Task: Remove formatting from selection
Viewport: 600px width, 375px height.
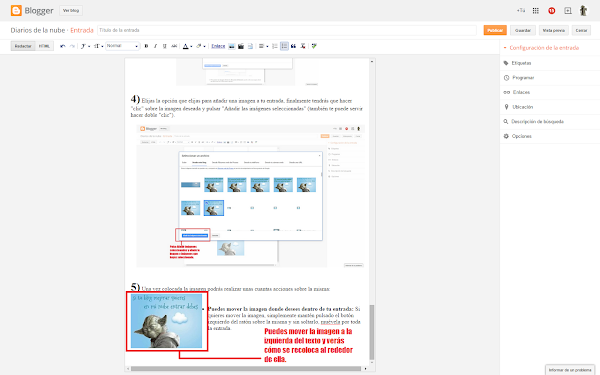Action: 303,46
